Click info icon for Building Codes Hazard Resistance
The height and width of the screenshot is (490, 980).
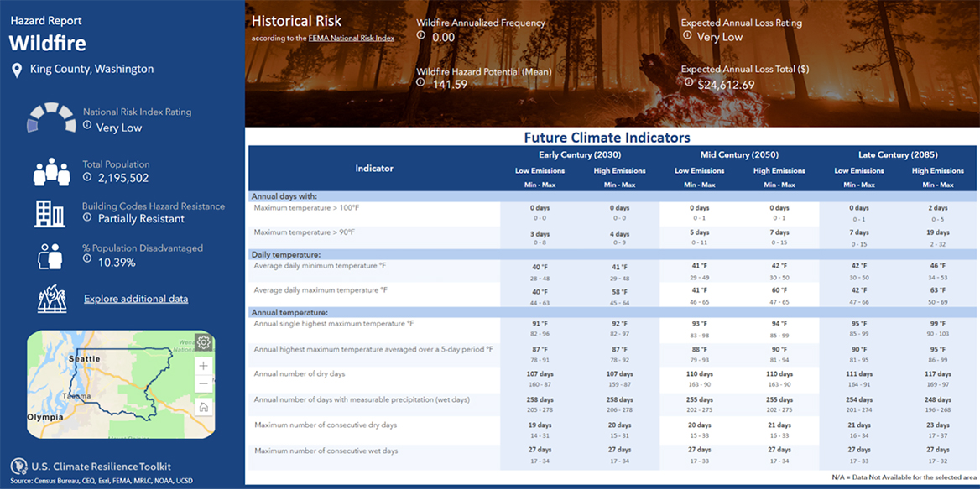(87, 217)
